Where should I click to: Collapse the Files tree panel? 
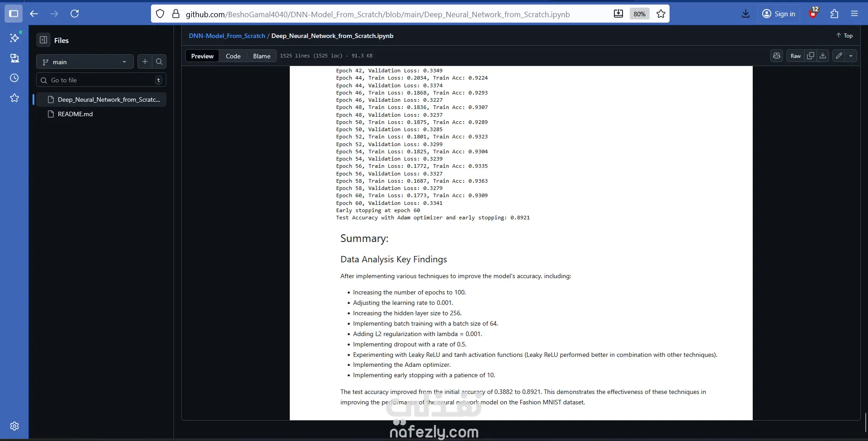[x=43, y=40]
